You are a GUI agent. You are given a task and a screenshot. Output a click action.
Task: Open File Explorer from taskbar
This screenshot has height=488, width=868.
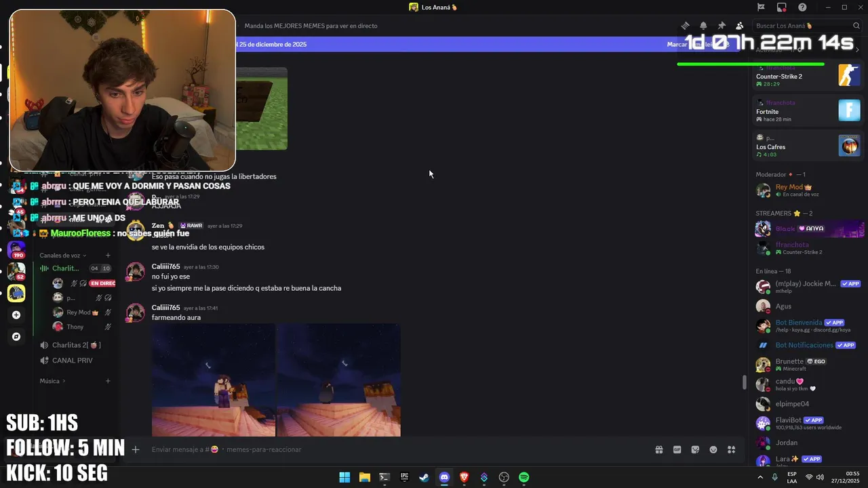(x=364, y=477)
